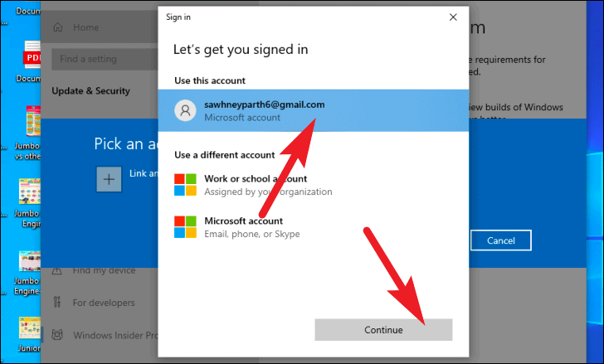Click the Update & Security heading
This screenshot has height=364, width=604.
(91, 91)
